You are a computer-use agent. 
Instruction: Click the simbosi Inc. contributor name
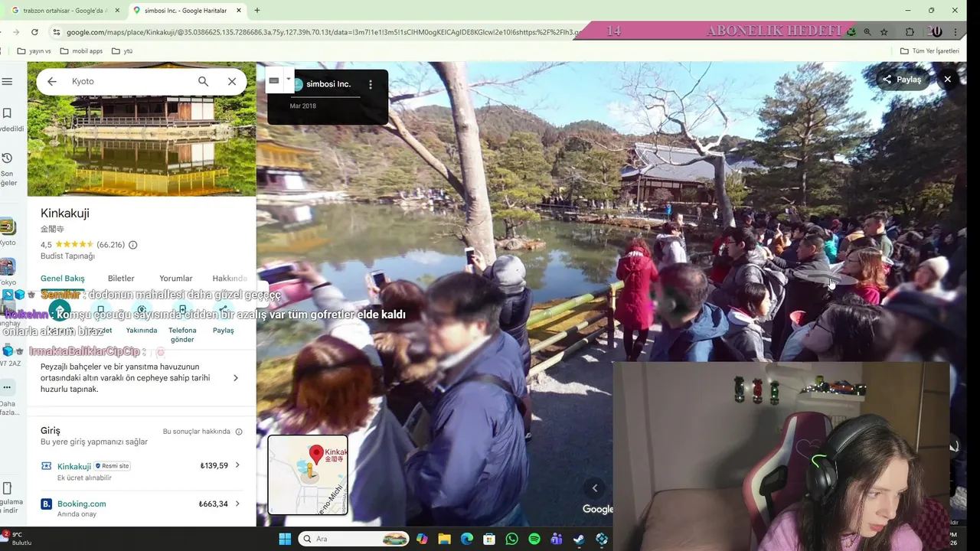328,84
